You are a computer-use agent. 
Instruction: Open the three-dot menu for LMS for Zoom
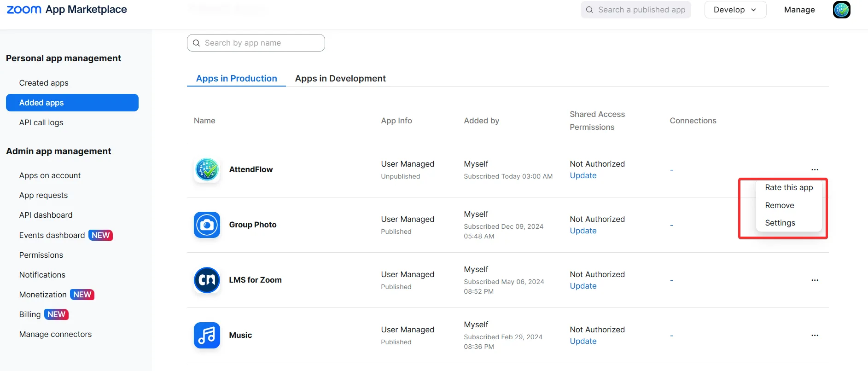815,280
